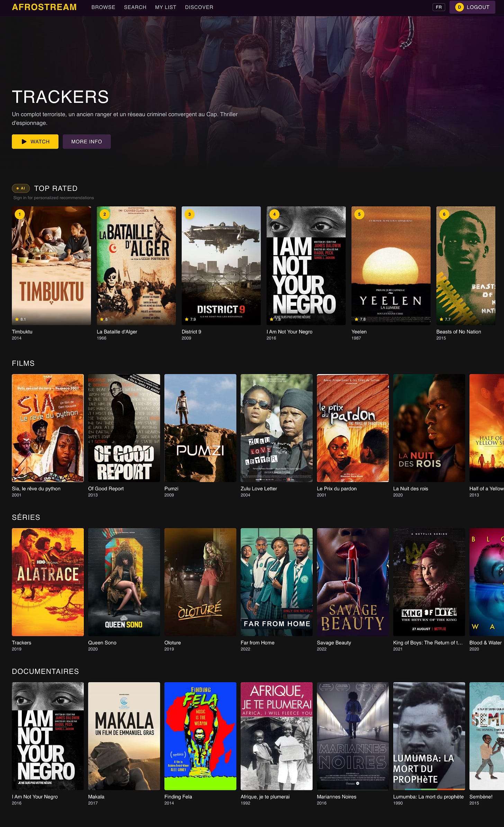Open La Nuit des rois poster
This screenshot has height=827, width=504.
coord(429,428)
